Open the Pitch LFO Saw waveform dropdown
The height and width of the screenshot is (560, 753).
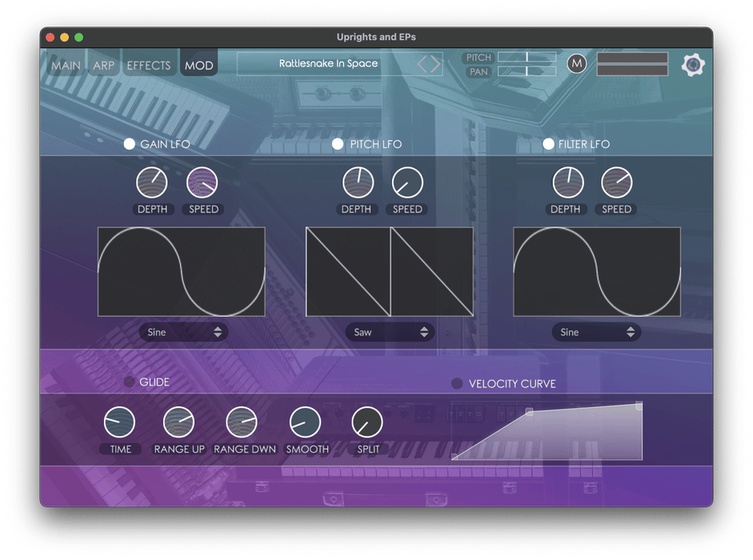390,332
